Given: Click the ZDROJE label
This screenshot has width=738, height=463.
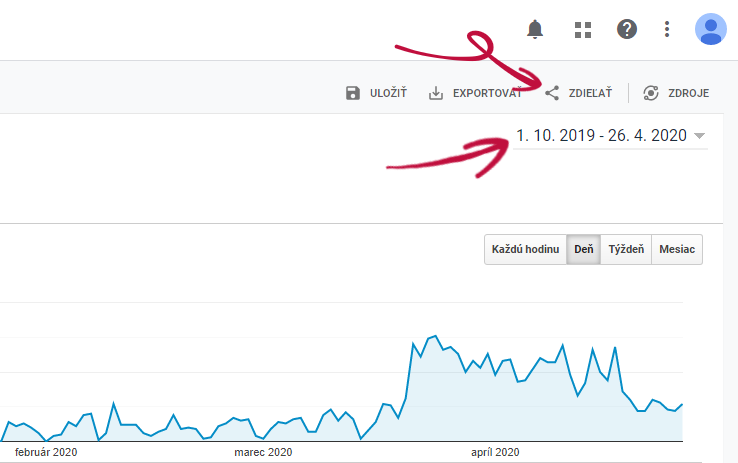Looking at the screenshot, I should point(689,93).
